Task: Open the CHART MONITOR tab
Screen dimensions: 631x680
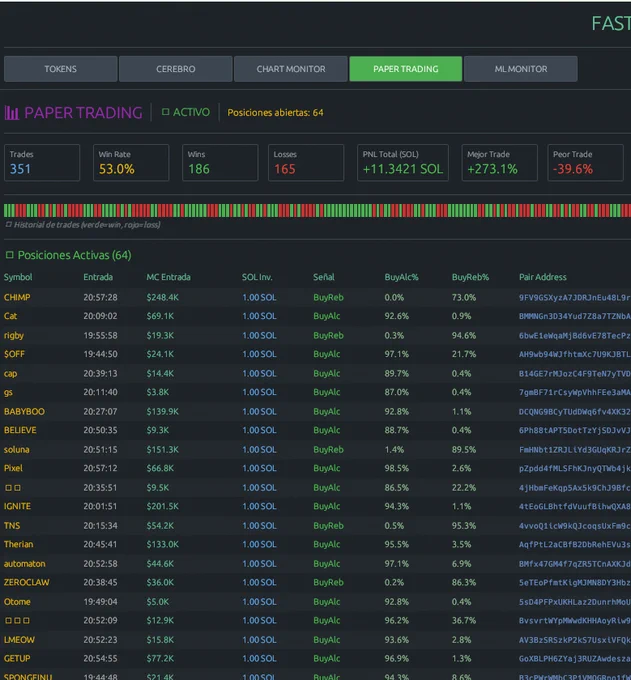Action: (x=291, y=69)
